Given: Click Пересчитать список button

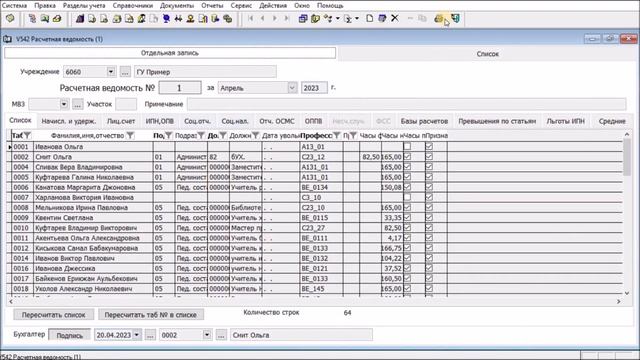Looking at the screenshot, I should [x=53, y=315].
